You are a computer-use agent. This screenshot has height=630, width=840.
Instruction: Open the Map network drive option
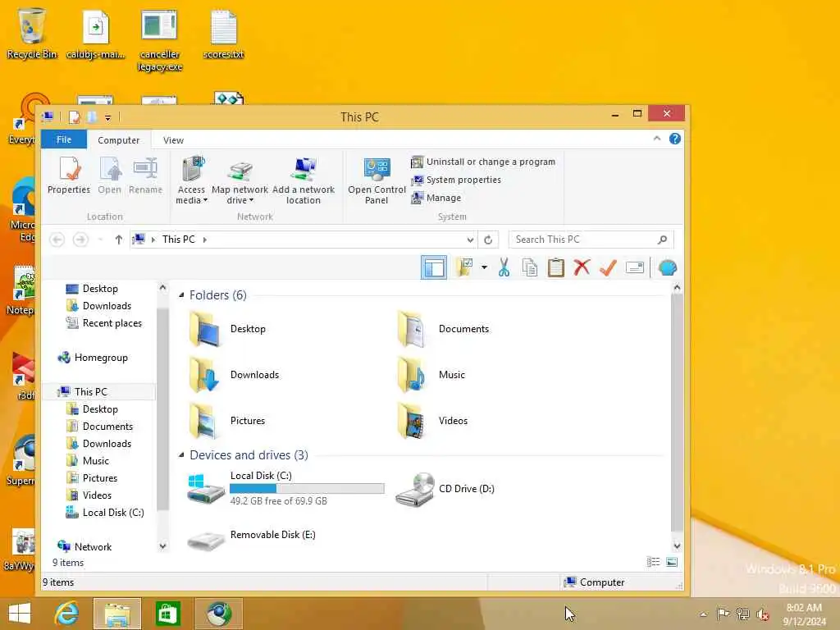pos(240,180)
